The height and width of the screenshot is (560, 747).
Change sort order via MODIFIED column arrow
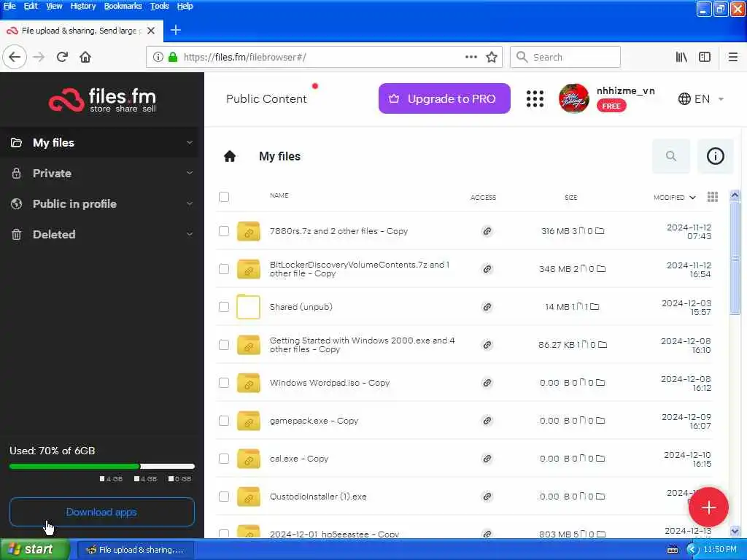[693, 197]
